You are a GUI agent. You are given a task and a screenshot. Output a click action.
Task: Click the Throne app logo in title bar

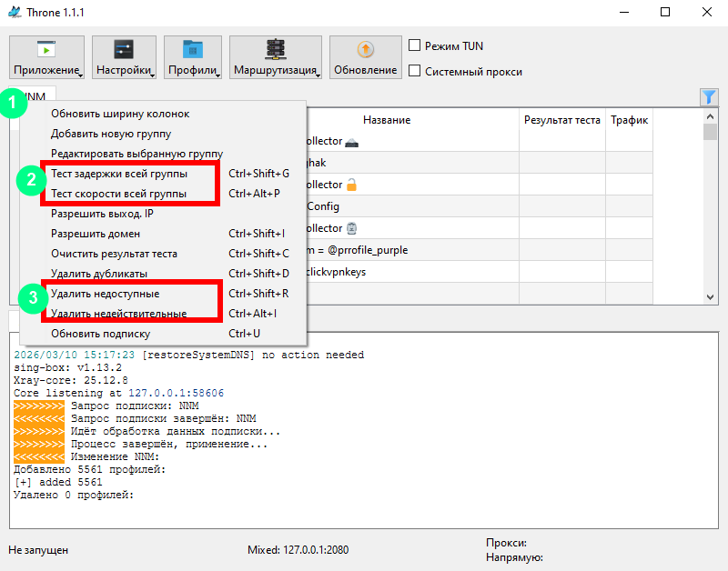pyautogui.click(x=15, y=13)
